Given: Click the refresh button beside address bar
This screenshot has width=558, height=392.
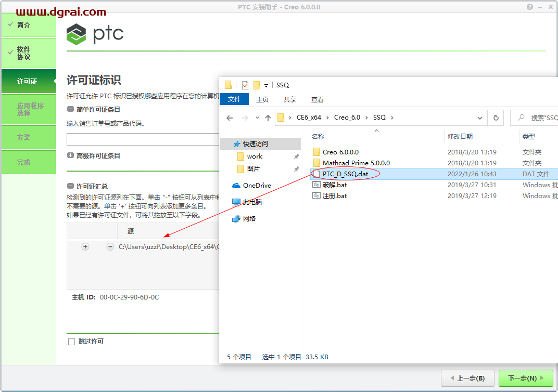Looking at the screenshot, I should pos(496,117).
